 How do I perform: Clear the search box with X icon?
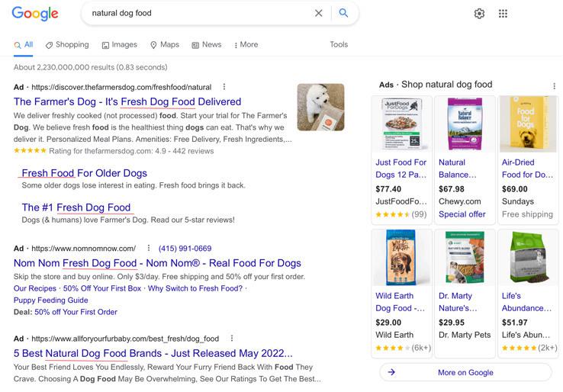pos(319,13)
